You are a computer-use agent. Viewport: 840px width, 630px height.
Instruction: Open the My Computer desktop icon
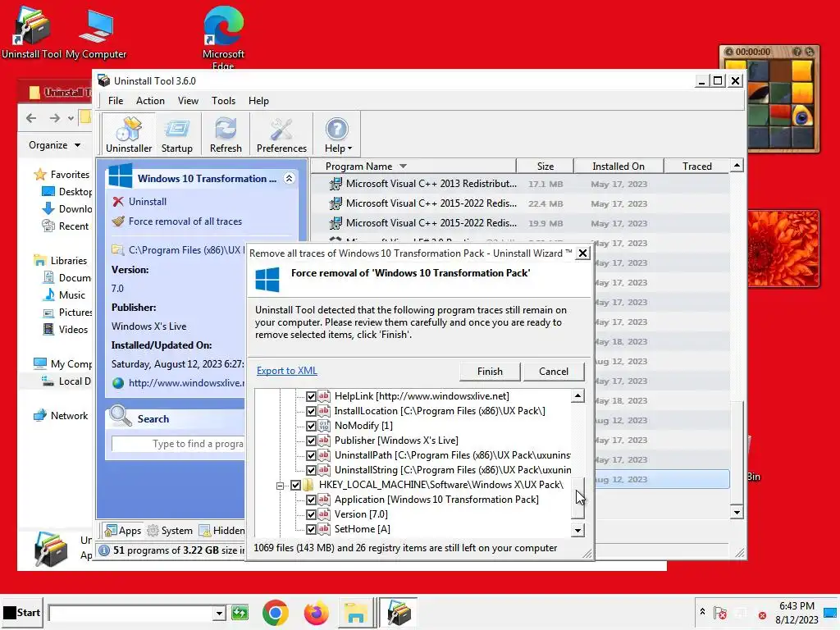(97, 33)
